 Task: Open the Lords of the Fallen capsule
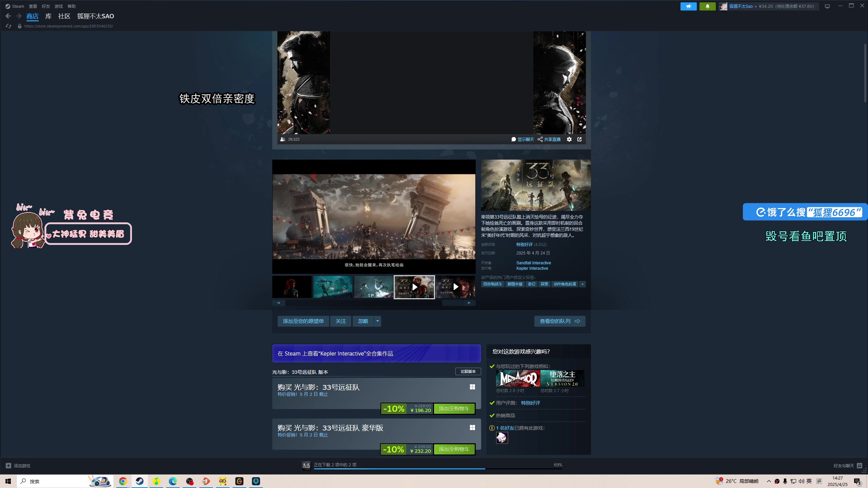click(562, 378)
